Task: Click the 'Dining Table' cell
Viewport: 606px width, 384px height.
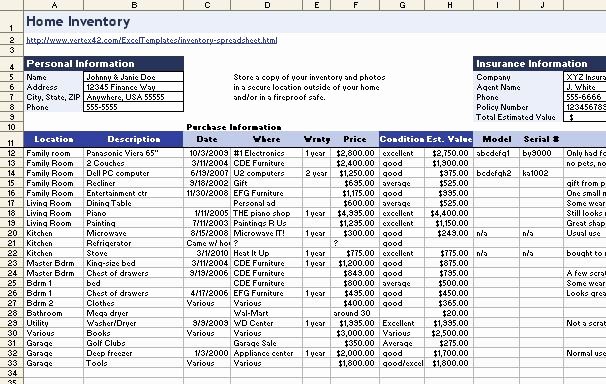Action: (133, 204)
